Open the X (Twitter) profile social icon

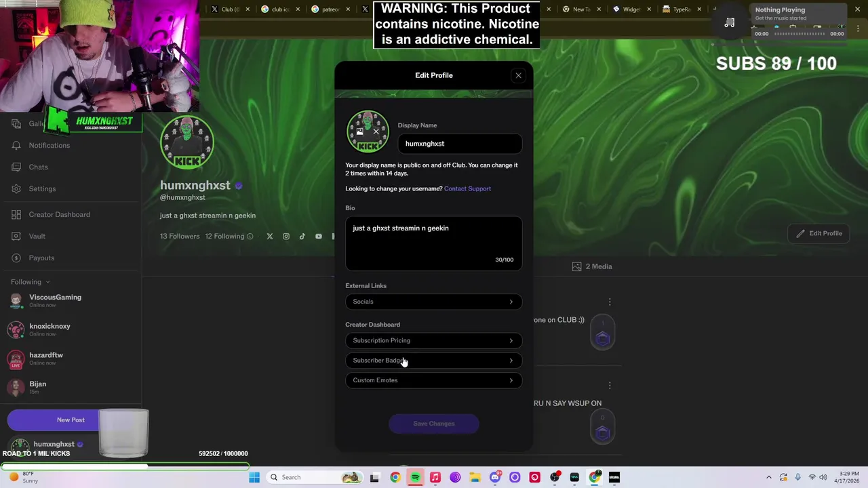point(270,237)
